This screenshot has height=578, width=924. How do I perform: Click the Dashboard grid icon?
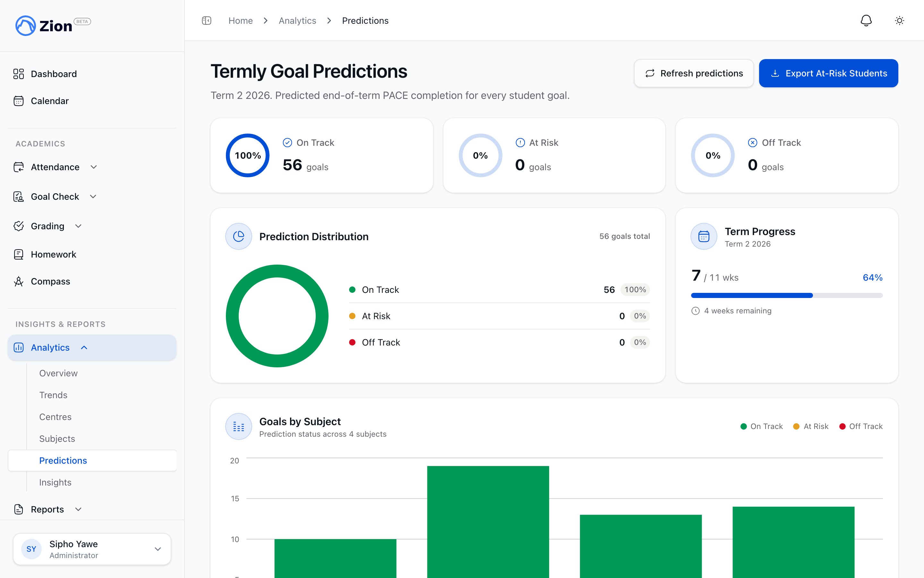click(x=18, y=74)
